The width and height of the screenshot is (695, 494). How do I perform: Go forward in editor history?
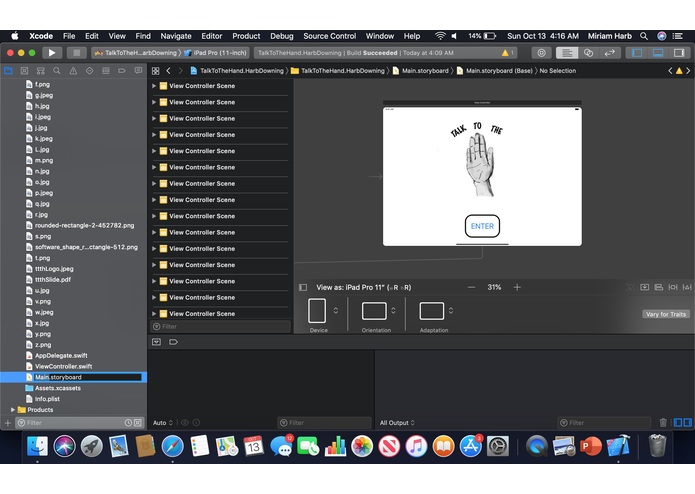pyautogui.click(x=180, y=71)
